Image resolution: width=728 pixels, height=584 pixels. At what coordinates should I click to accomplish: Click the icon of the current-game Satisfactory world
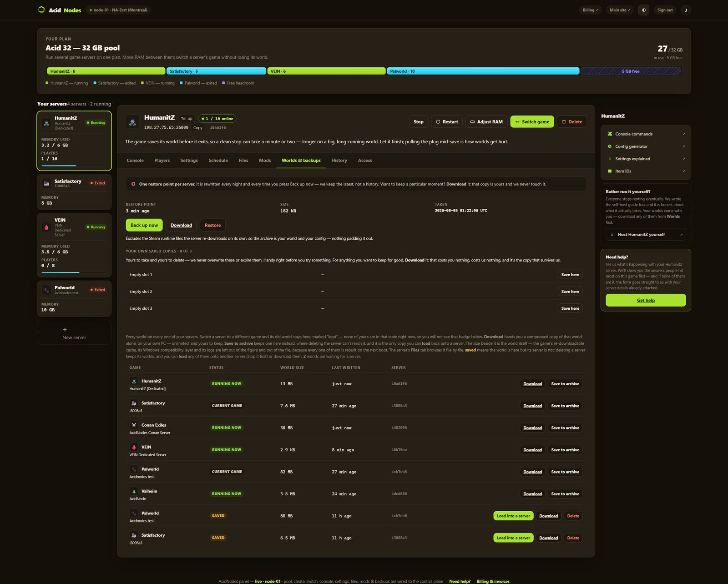[134, 403]
